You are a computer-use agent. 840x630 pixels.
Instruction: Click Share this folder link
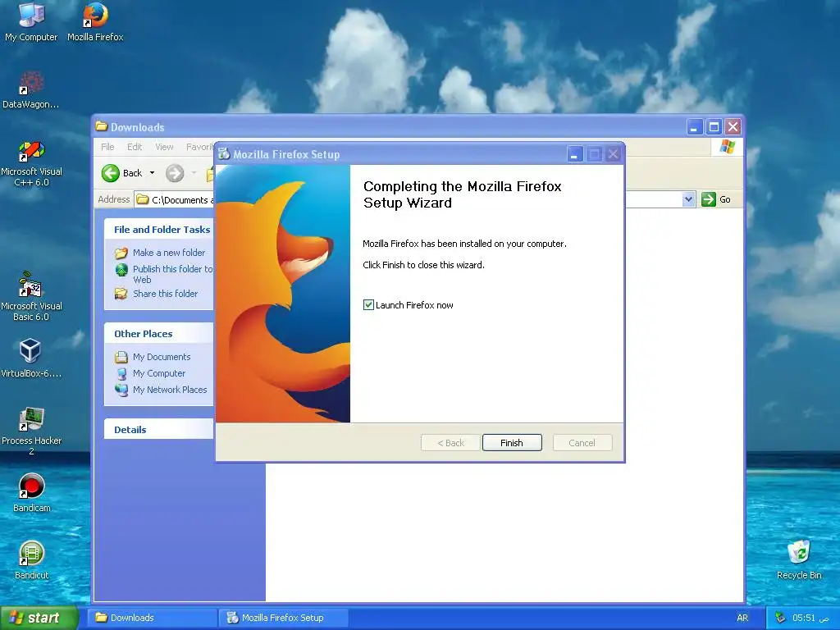(x=165, y=294)
